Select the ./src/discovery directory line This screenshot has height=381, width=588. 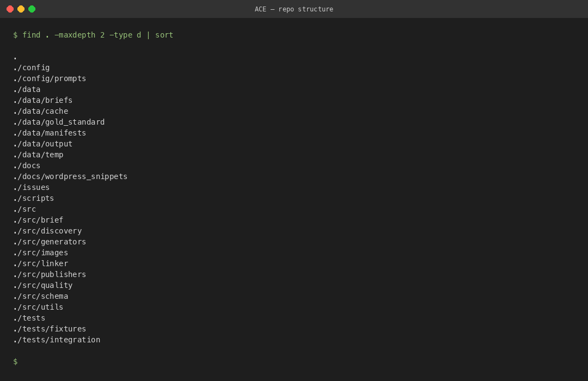47,231
